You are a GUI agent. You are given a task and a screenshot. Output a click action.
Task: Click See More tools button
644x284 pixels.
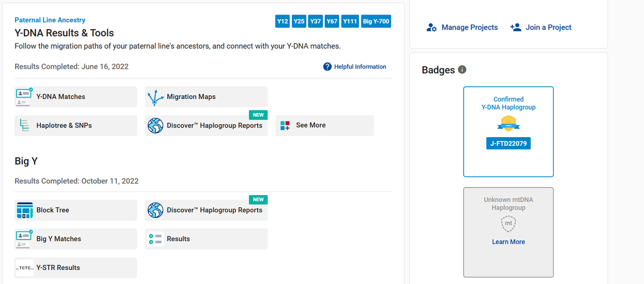click(325, 125)
